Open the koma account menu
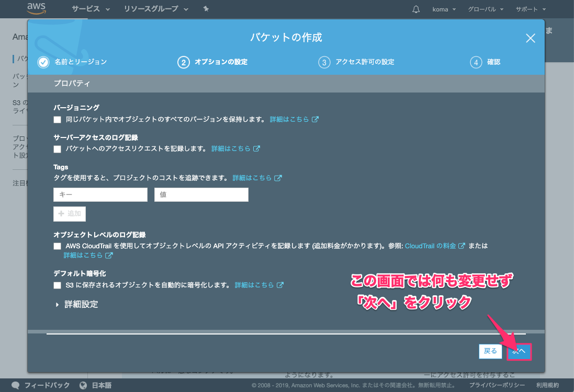 [x=444, y=9]
